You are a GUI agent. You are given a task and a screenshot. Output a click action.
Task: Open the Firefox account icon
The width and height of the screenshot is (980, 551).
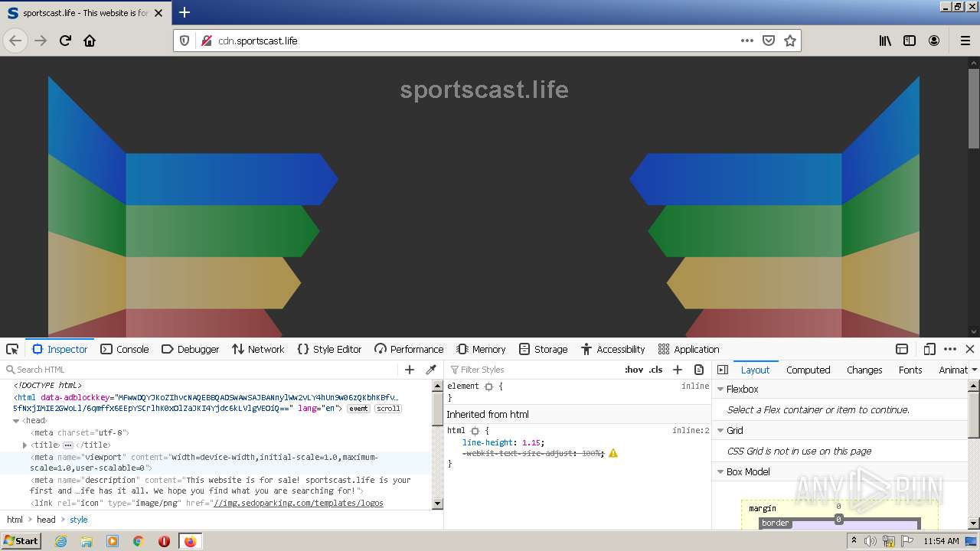point(934,41)
